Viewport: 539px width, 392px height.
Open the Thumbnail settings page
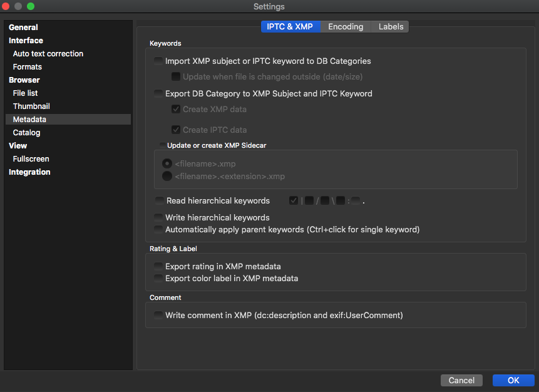[x=31, y=106]
